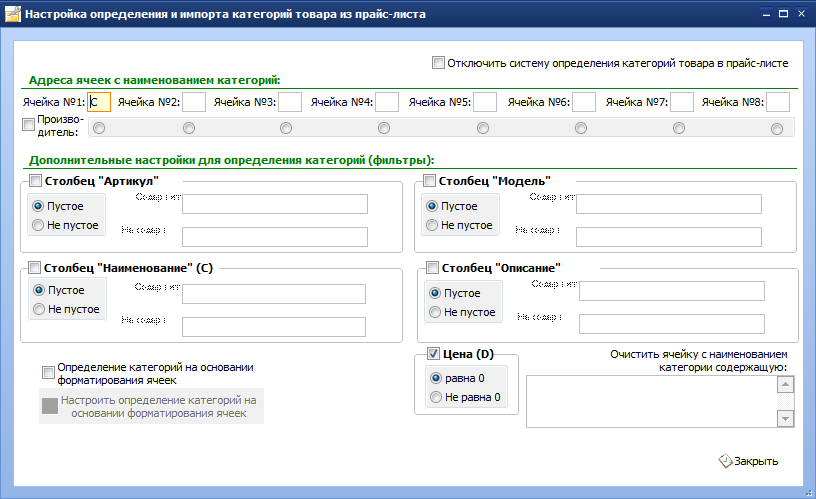Viewport: 816px width, 499px height.
Task: Close the window with the X button
Action: click(801, 14)
